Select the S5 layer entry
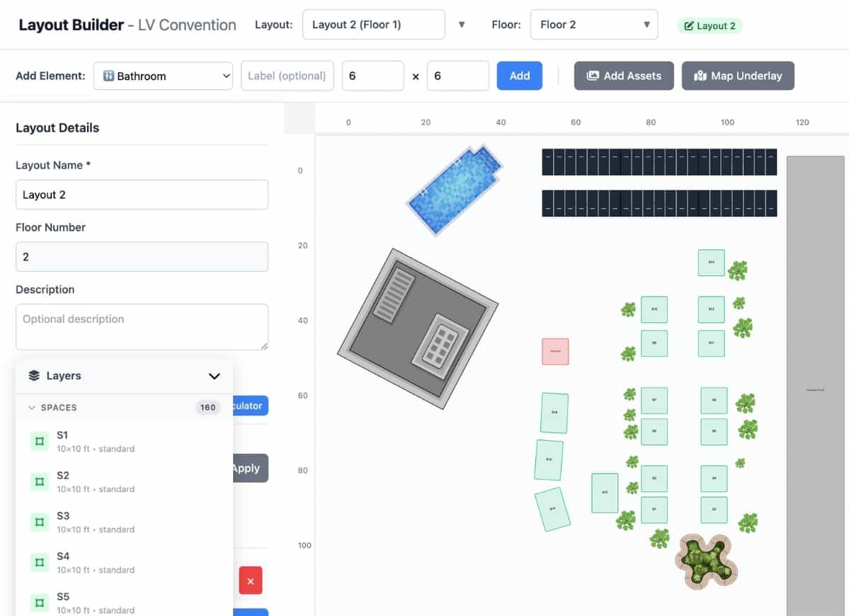Viewport: 849px width, 616px height. pos(62,598)
